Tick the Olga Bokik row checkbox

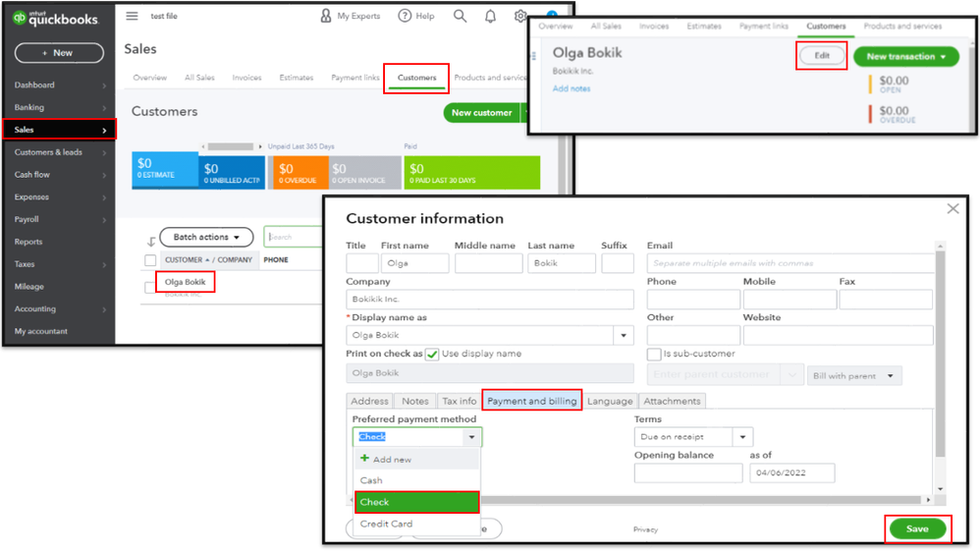point(148,287)
